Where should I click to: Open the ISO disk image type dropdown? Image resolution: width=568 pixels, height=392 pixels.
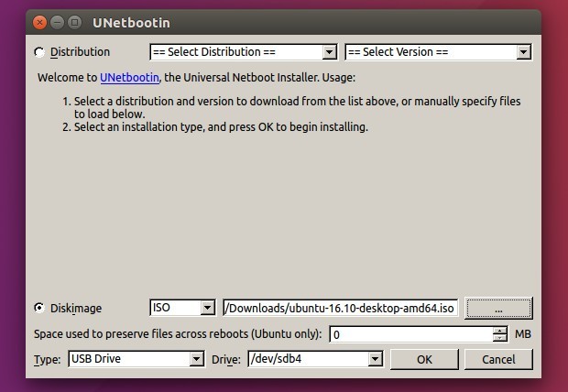182,308
